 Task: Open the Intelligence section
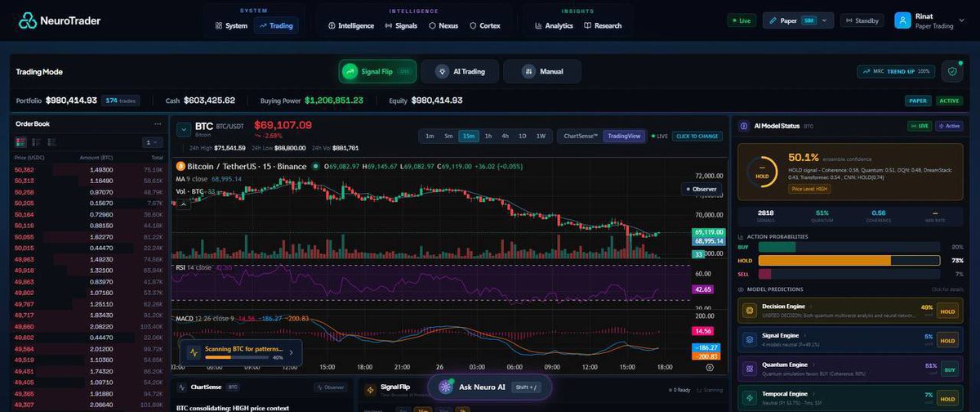click(x=351, y=25)
